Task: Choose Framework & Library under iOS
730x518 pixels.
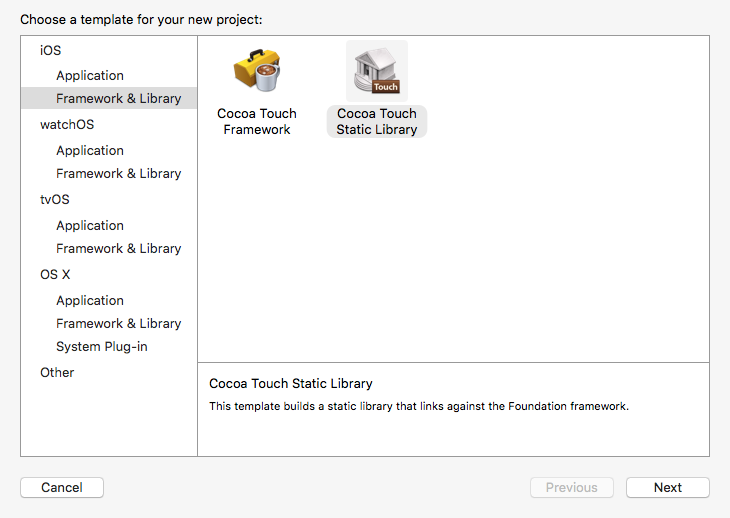Action: [109, 98]
